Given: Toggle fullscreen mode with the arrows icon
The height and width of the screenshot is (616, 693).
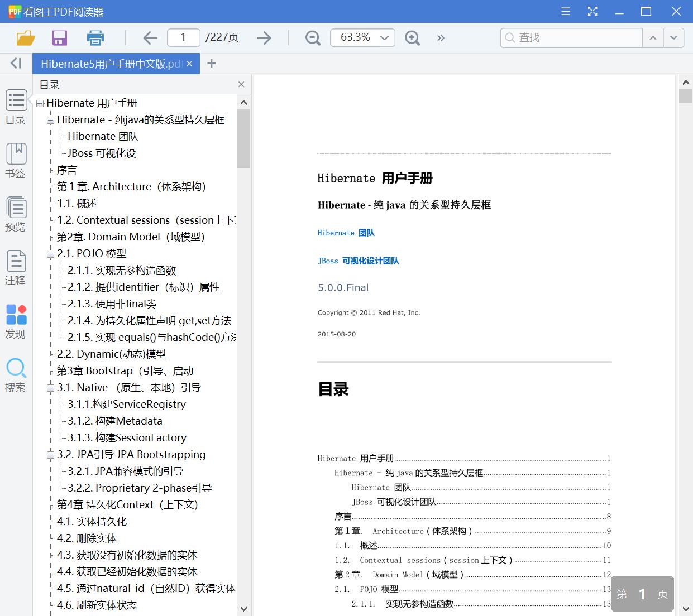Looking at the screenshot, I should point(592,11).
